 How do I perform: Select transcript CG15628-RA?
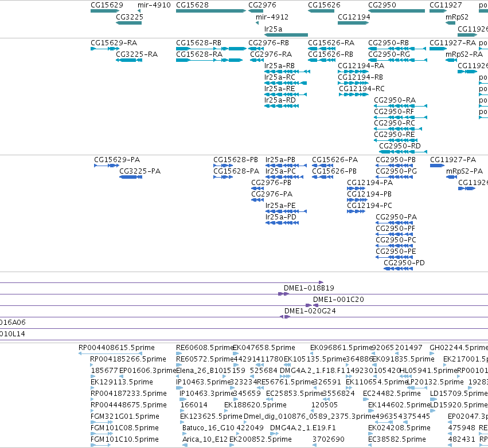(199, 54)
